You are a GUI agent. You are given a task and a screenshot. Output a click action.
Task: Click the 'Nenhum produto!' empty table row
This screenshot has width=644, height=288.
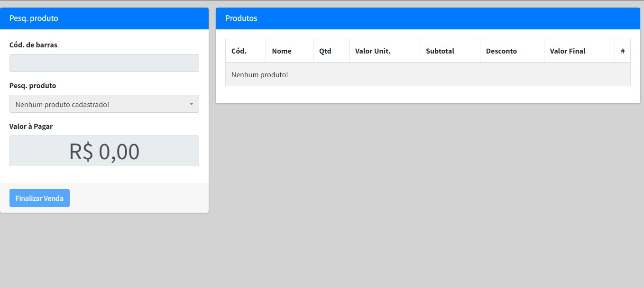(427, 75)
